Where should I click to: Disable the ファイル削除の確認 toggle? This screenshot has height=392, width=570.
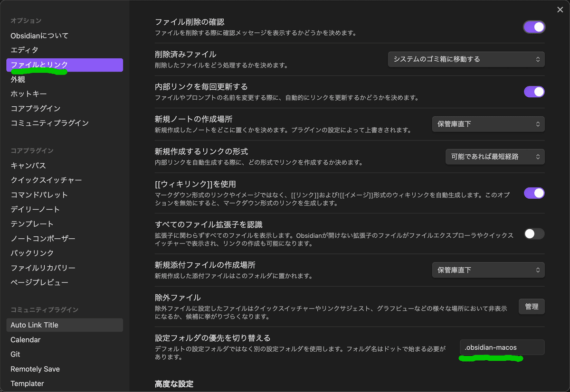534,27
